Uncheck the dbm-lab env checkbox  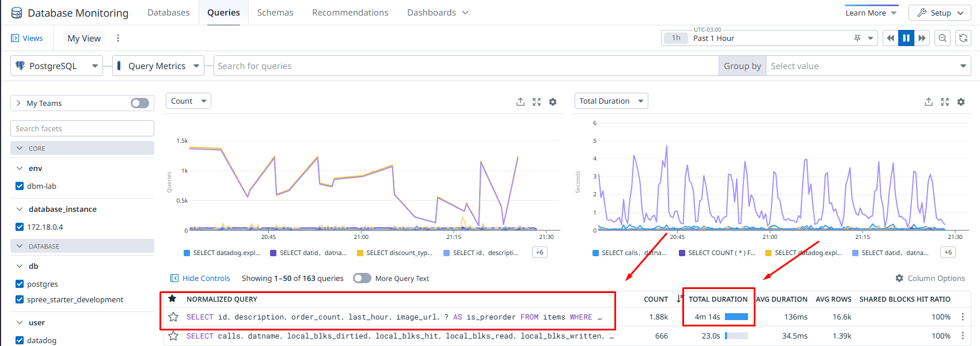pyautogui.click(x=20, y=186)
